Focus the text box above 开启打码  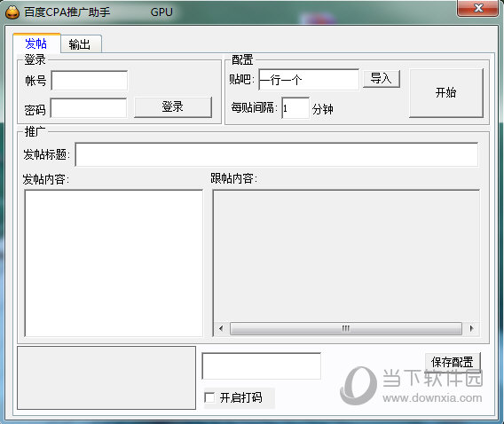click(262, 365)
